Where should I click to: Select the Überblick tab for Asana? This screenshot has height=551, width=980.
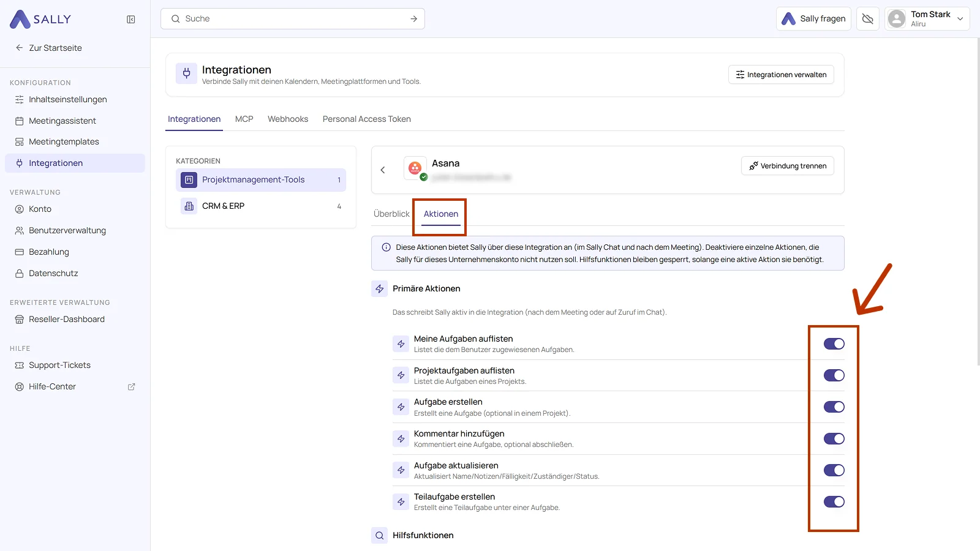tap(391, 214)
